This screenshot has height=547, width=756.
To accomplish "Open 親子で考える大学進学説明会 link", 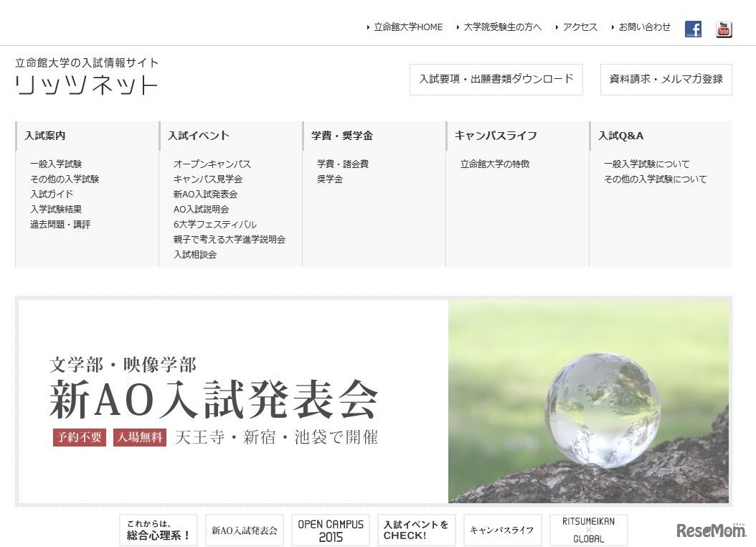I will (x=230, y=239).
